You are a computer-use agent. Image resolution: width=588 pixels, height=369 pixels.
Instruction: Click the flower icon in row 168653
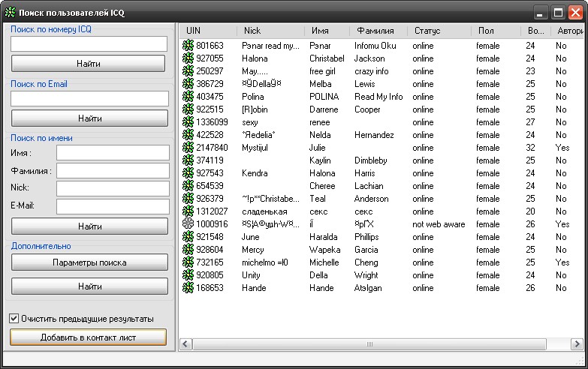click(188, 287)
